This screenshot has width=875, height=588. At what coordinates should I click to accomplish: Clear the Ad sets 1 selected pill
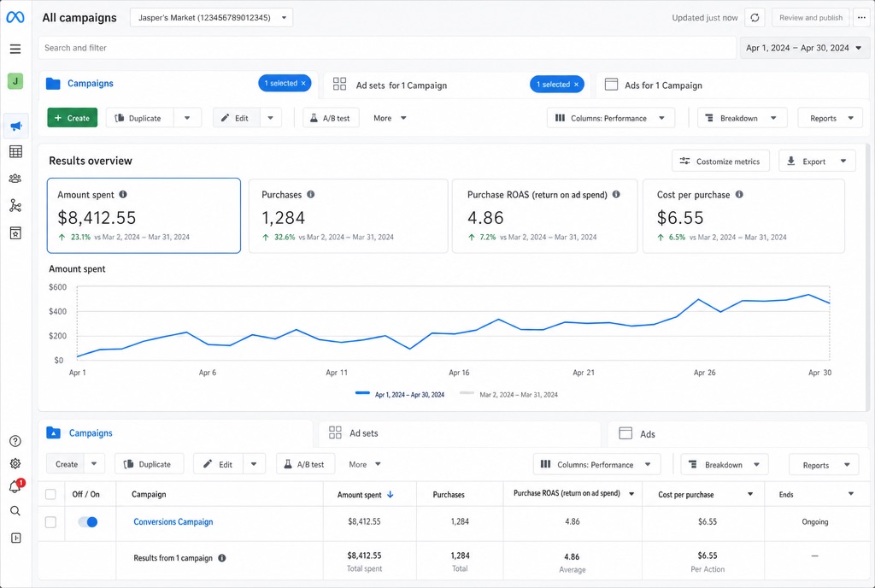click(577, 85)
